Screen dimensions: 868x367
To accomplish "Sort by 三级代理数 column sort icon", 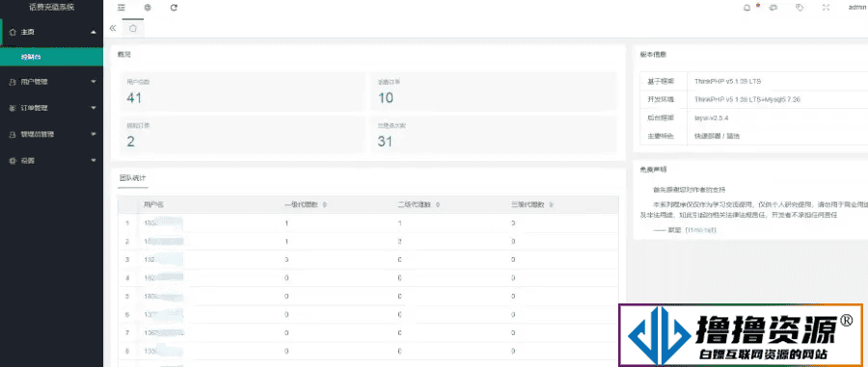I will coord(552,205).
